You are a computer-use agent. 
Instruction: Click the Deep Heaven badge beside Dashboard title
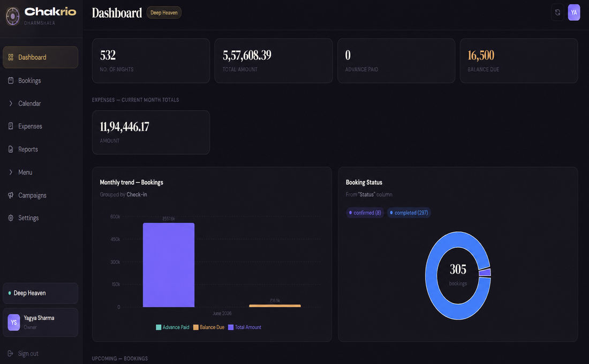tap(164, 12)
